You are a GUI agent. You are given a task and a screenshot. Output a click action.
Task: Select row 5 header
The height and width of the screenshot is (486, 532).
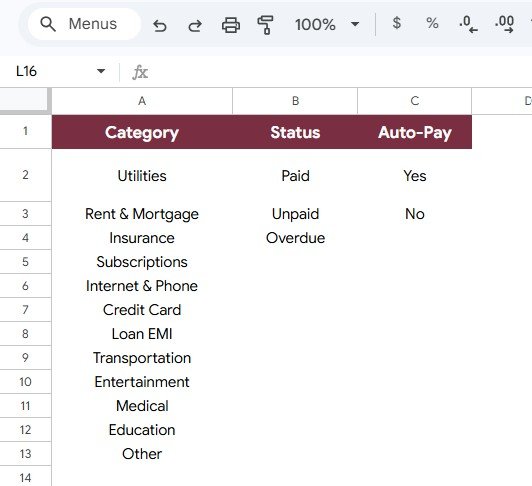(x=25, y=262)
